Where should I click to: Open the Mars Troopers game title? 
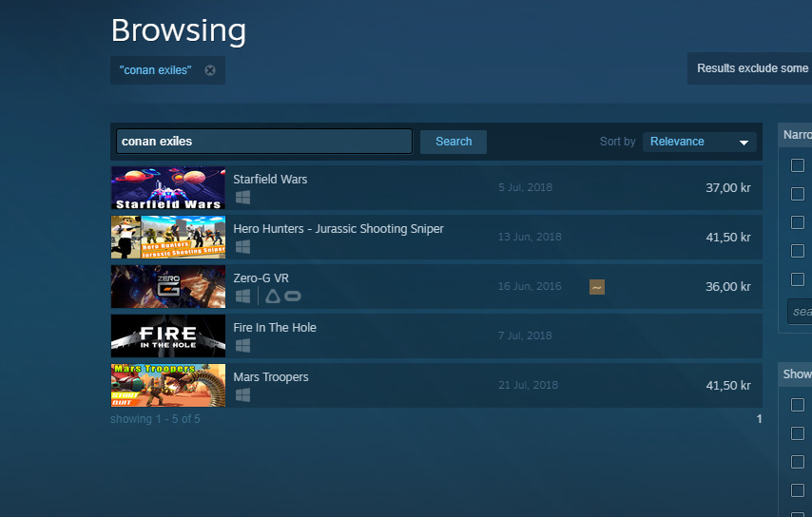pos(271,376)
